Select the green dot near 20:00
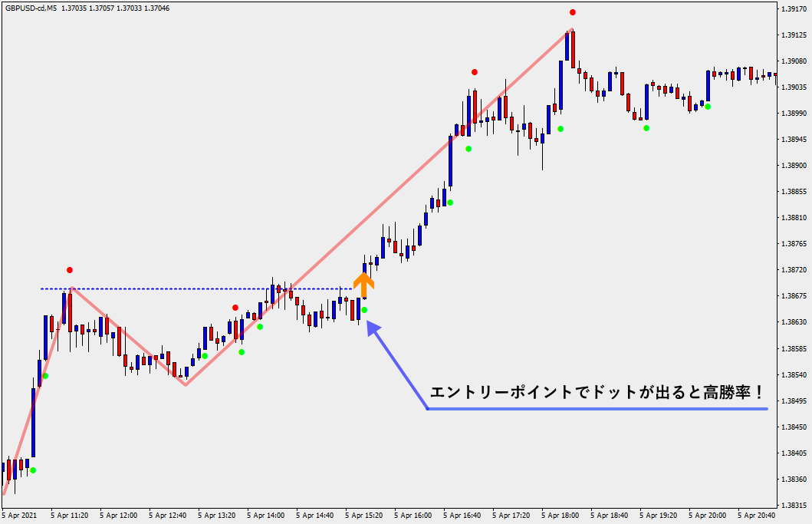The height and width of the screenshot is (524, 812). click(708, 107)
